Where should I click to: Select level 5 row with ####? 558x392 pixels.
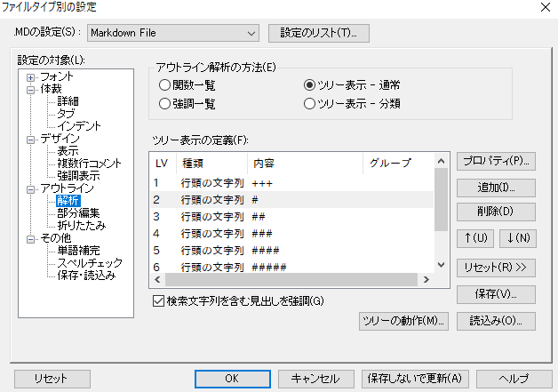tap(292, 251)
